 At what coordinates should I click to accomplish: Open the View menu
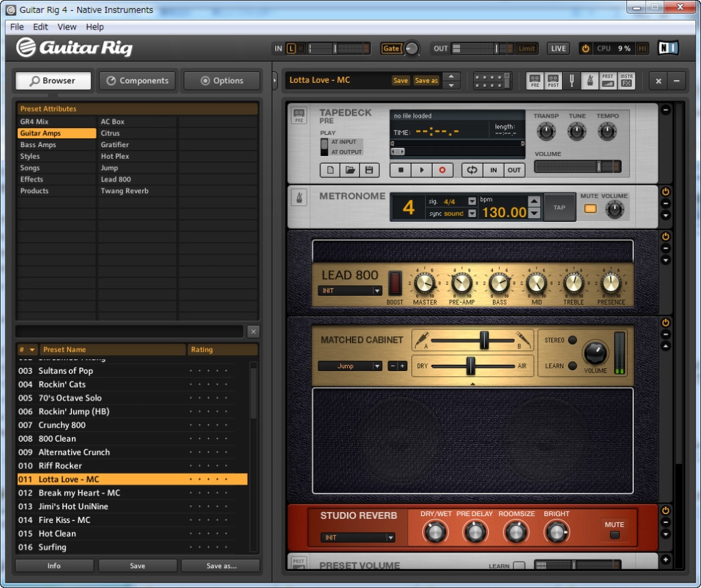point(66,27)
